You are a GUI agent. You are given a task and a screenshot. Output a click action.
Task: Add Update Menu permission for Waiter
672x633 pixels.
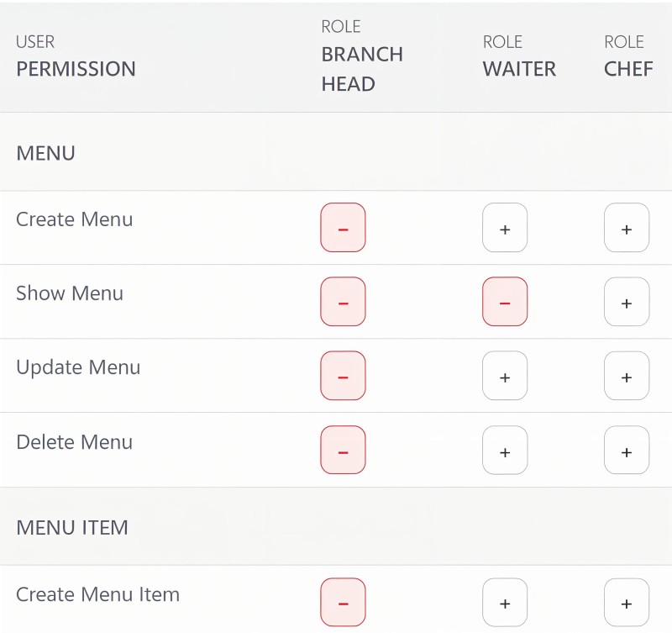click(505, 376)
